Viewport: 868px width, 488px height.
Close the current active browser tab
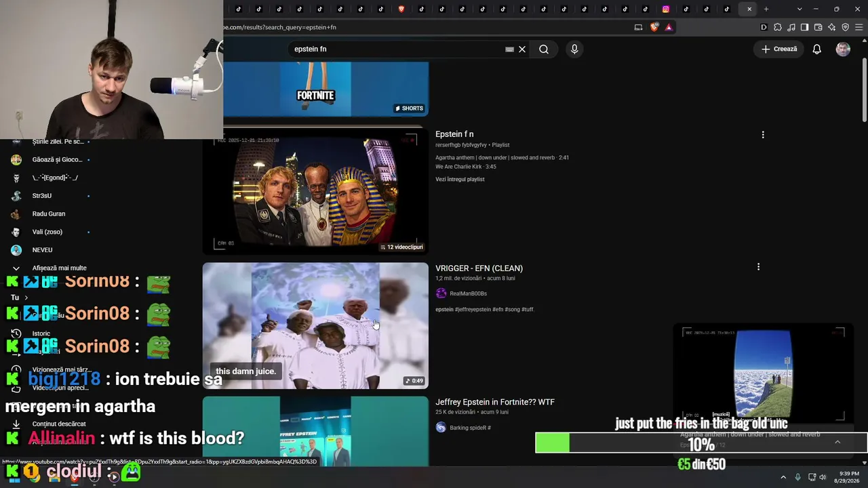pyautogui.click(x=749, y=9)
